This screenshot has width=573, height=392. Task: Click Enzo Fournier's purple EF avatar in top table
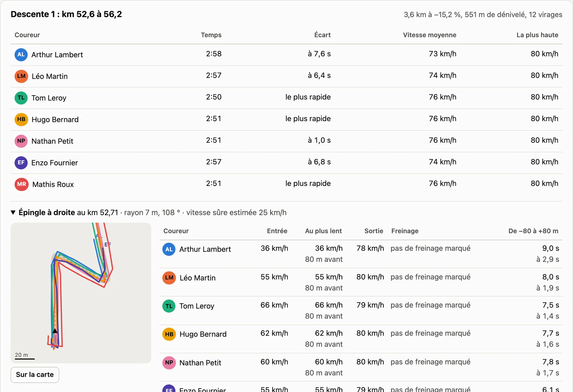[21, 162]
